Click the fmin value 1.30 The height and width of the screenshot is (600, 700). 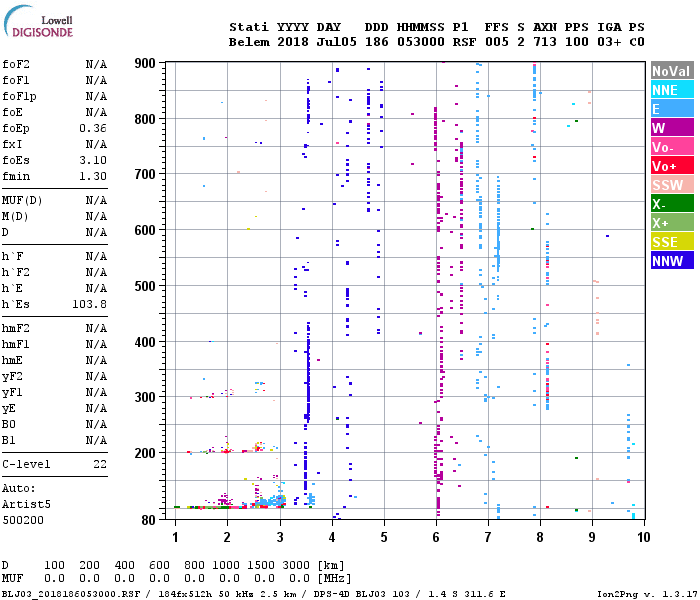click(x=93, y=176)
